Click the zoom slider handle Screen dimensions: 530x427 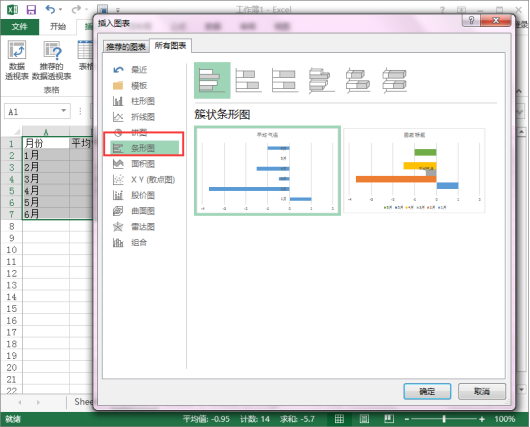(x=444, y=419)
